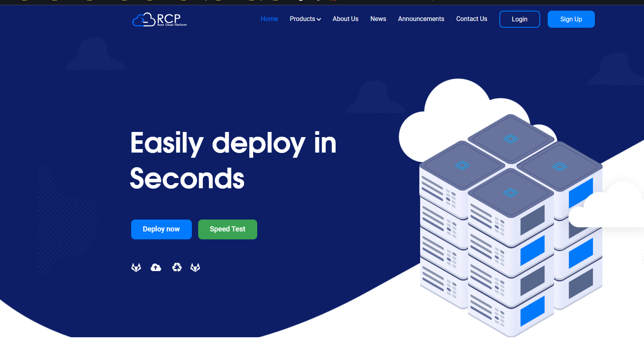Image resolution: width=644 pixels, height=342 pixels.
Task: Click the "Easily deploy in Seconds" heading
Action: [x=233, y=160]
